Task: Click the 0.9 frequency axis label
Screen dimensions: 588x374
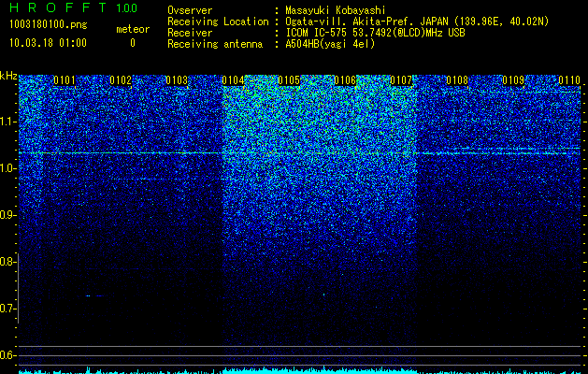Action: pos(7,215)
